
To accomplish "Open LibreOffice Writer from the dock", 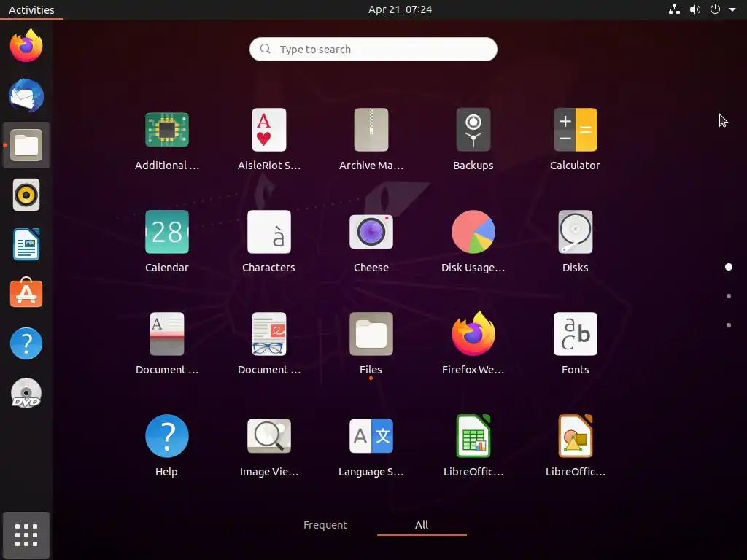I will coord(26,244).
